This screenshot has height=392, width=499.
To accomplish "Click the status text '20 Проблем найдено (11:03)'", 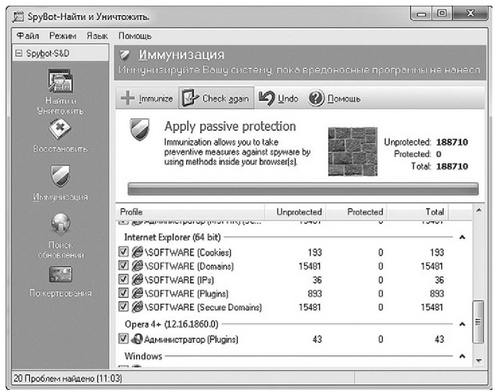I will pos(68,378).
